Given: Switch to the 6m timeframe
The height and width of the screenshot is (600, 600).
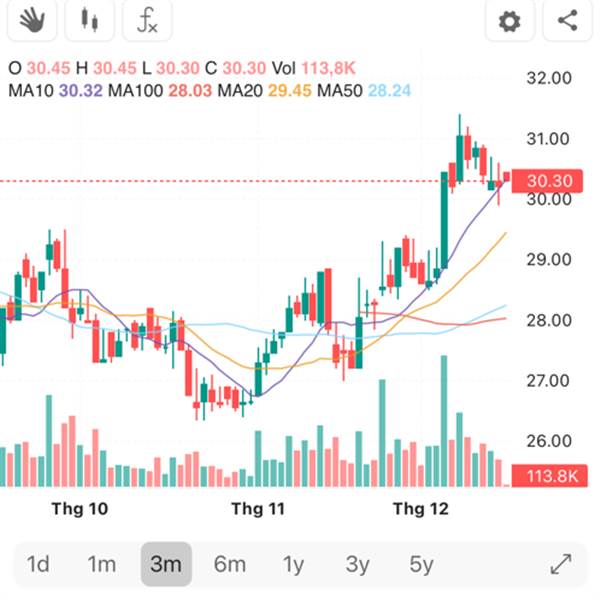Looking at the screenshot, I should (x=230, y=564).
